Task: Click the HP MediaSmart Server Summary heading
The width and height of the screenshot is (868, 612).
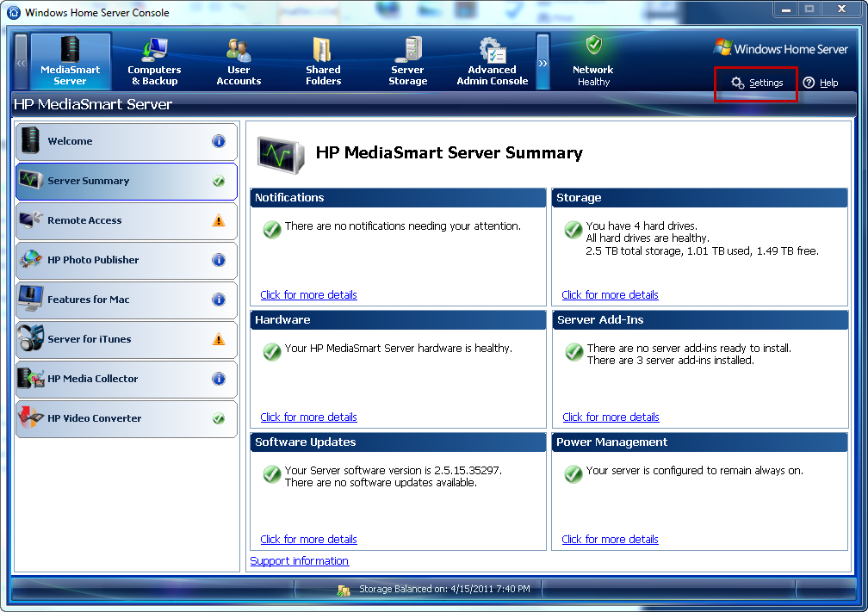Action: (x=449, y=153)
